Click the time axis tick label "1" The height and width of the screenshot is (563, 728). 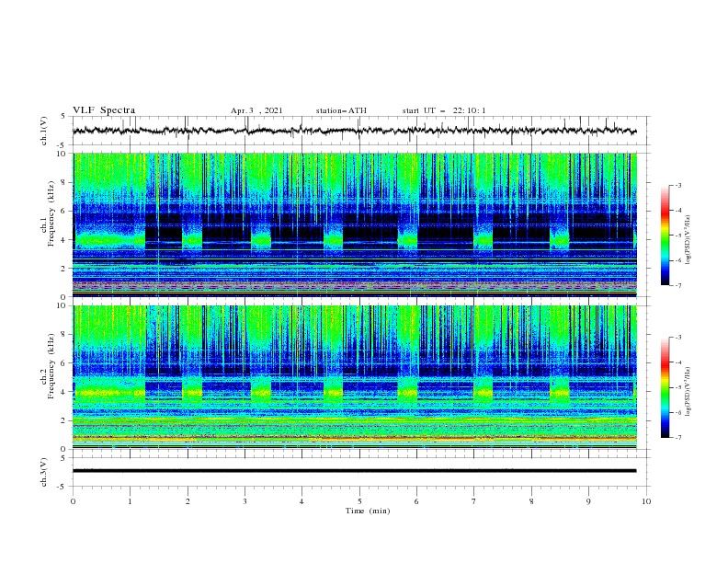click(130, 501)
